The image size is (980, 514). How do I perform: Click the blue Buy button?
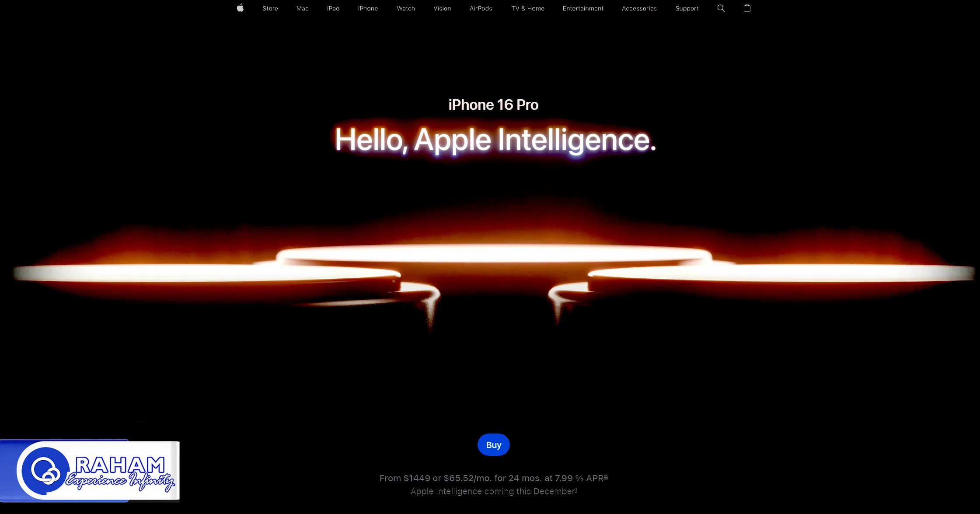494,444
